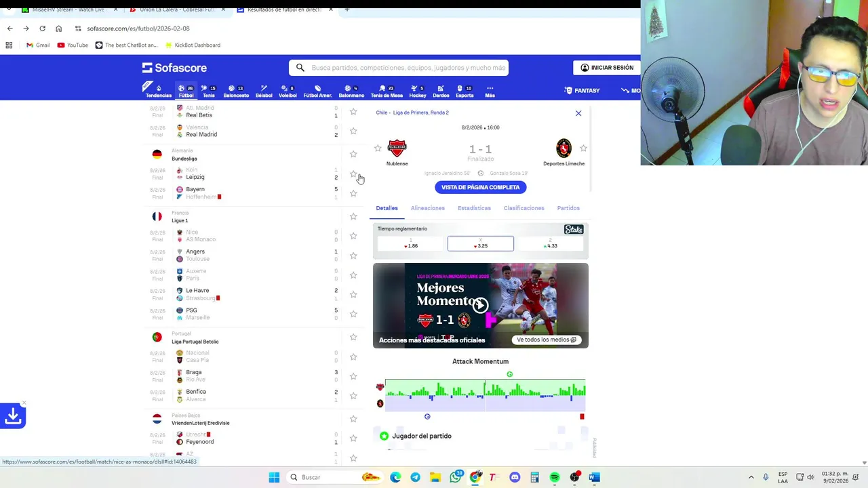Focus the Sofascore search field
Image resolution: width=868 pixels, height=488 pixels.
pyautogui.click(x=399, y=68)
